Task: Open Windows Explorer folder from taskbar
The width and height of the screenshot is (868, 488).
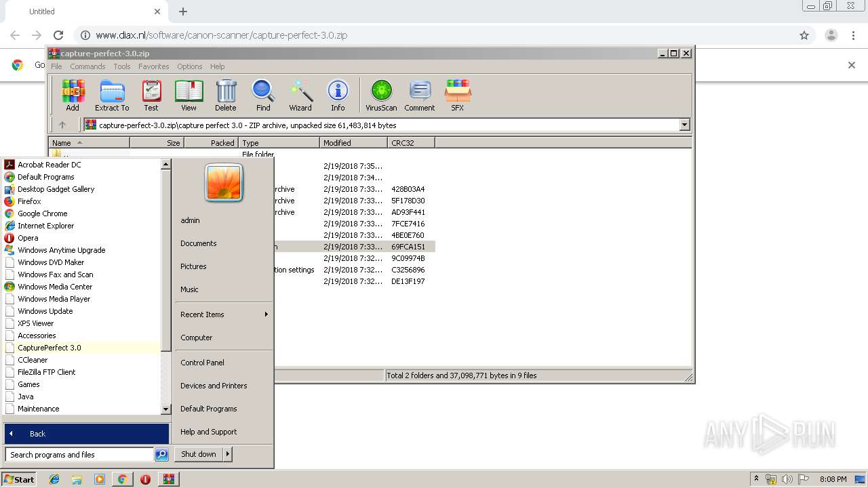Action: (77, 479)
